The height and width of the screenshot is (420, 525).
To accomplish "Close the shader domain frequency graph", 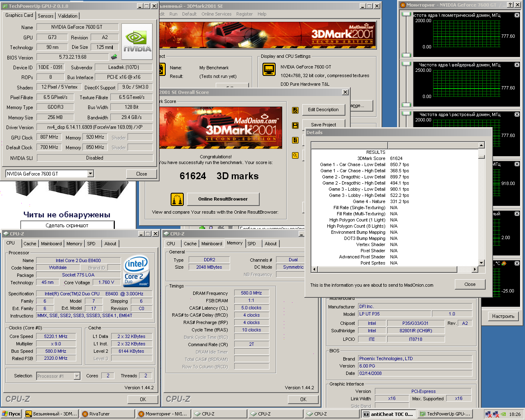I will tap(517, 65).
